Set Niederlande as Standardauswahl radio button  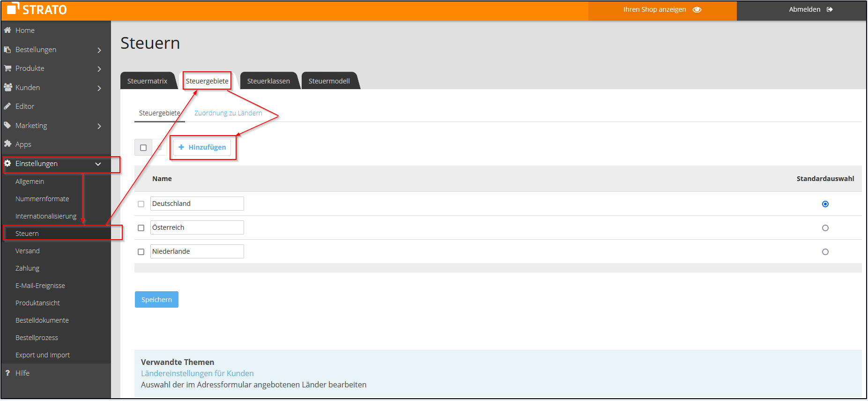(x=825, y=252)
